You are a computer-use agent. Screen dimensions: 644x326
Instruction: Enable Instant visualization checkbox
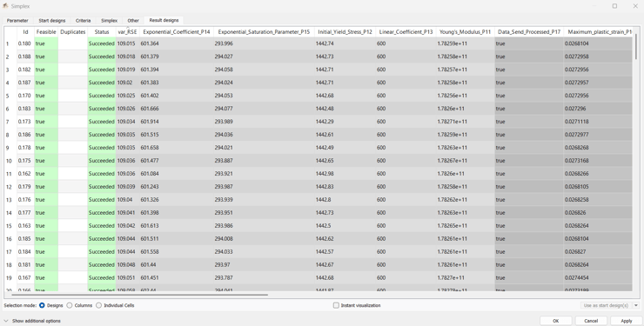pyautogui.click(x=336, y=305)
